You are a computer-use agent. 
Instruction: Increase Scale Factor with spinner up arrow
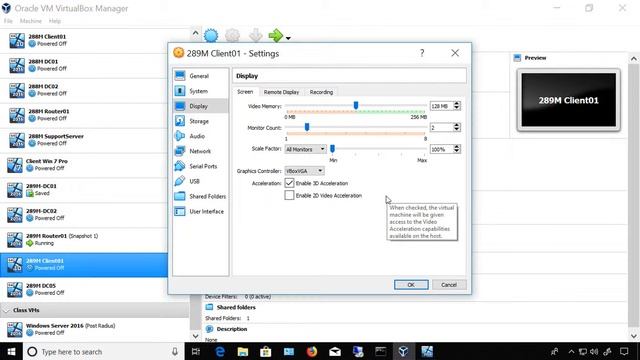(457, 147)
